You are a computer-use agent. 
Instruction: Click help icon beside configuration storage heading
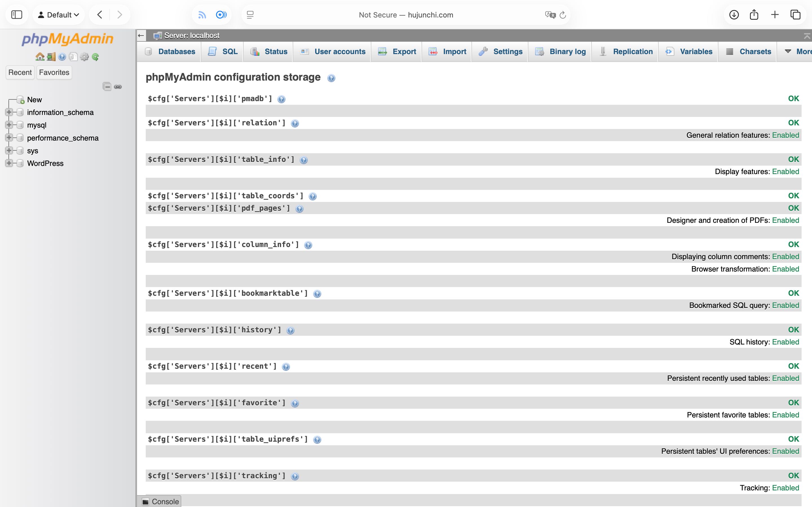pyautogui.click(x=331, y=78)
